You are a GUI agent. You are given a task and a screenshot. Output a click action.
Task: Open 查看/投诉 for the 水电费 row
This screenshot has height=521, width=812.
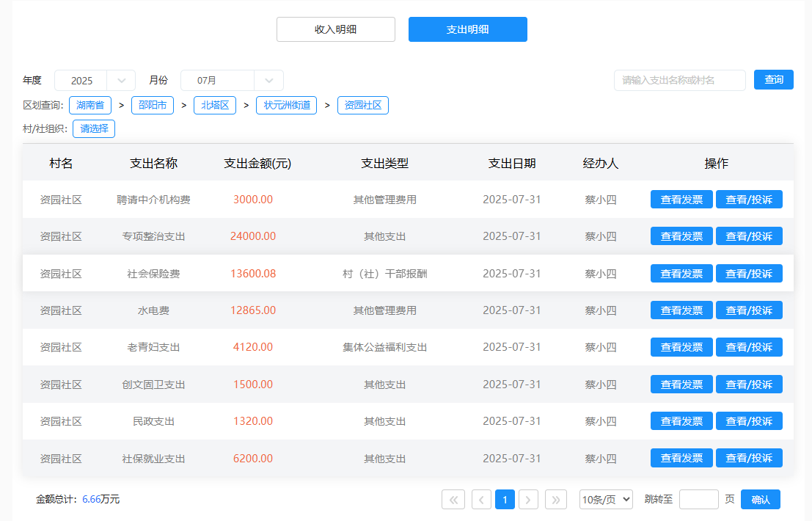tap(749, 310)
